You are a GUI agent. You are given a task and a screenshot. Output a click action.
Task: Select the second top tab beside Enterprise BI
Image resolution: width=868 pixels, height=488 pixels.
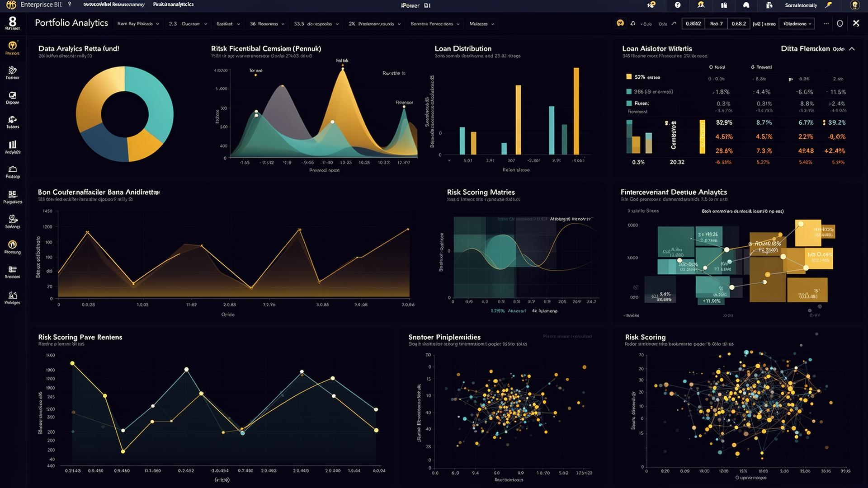114,5
